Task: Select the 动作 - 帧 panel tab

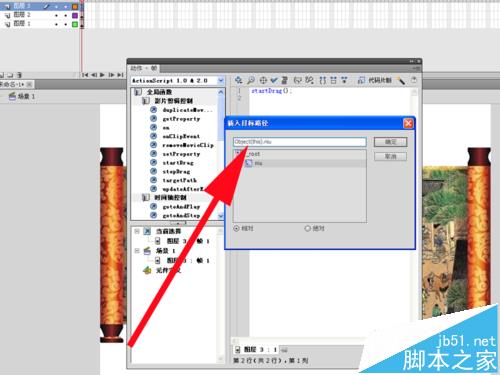Action: [144, 68]
